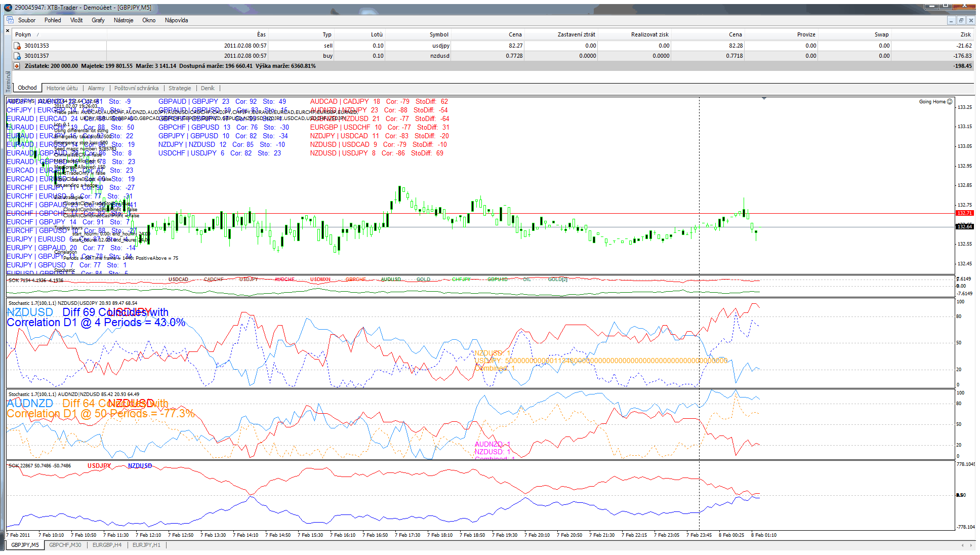Select the GBPCHF,M30 chart tab
The width and height of the screenshot is (980, 555).
65,545
